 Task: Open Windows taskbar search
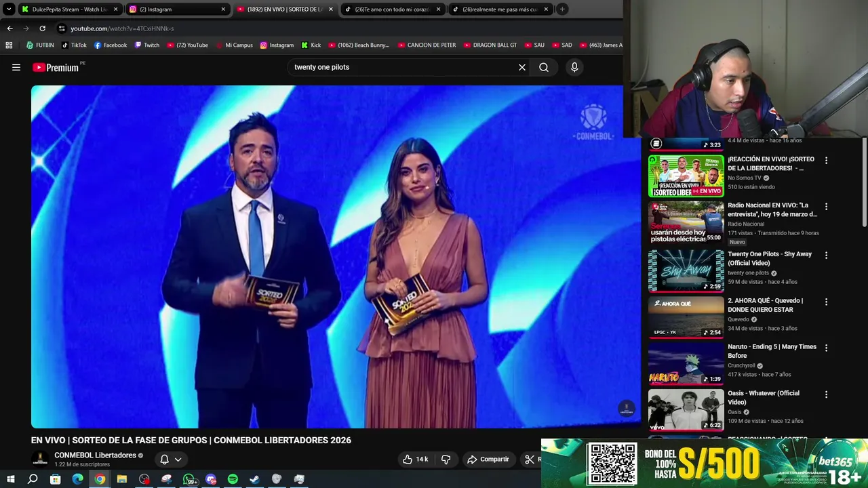[33, 479]
